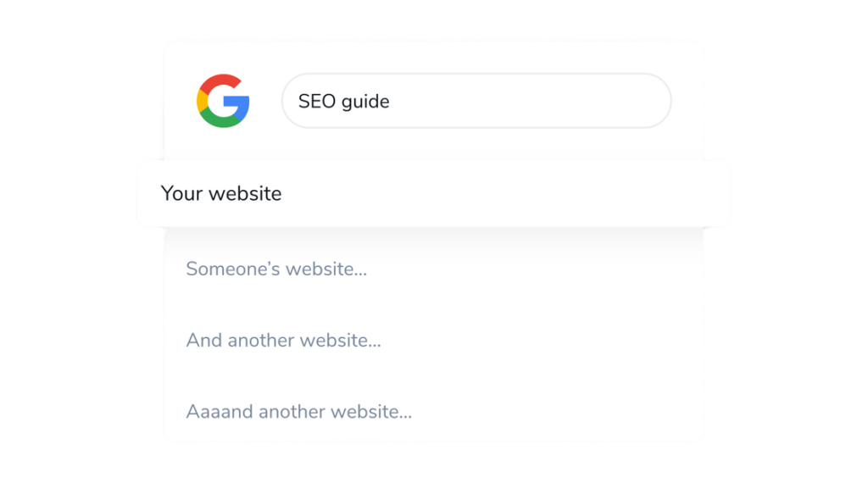Click the multicolored G icon beside the search bar
The width and height of the screenshot is (868, 483).
coord(223,101)
